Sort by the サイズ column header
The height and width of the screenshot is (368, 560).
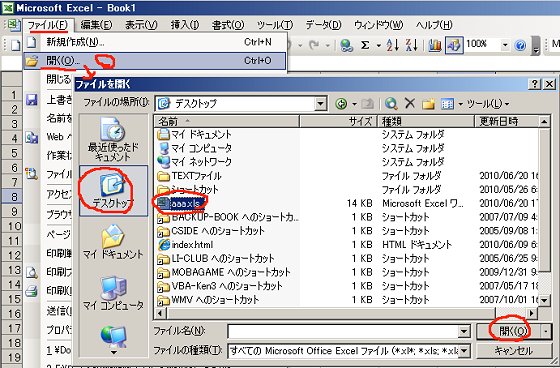coord(339,121)
